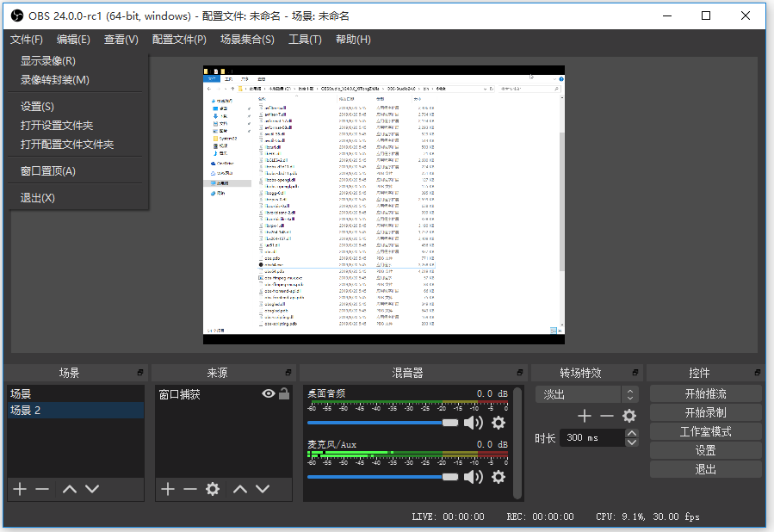Open the 工具(T) menu
The height and width of the screenshot is (532, 774).
(305, 40)
